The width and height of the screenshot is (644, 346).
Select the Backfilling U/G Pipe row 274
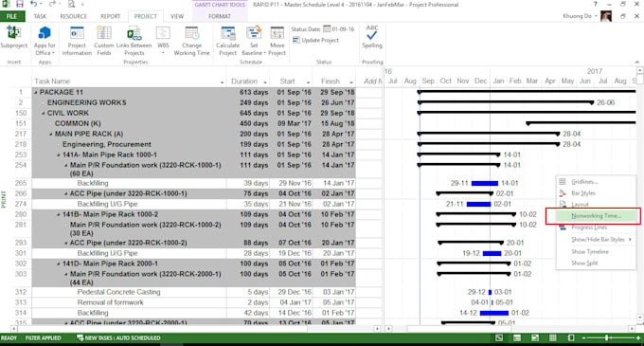click(193, 204)
